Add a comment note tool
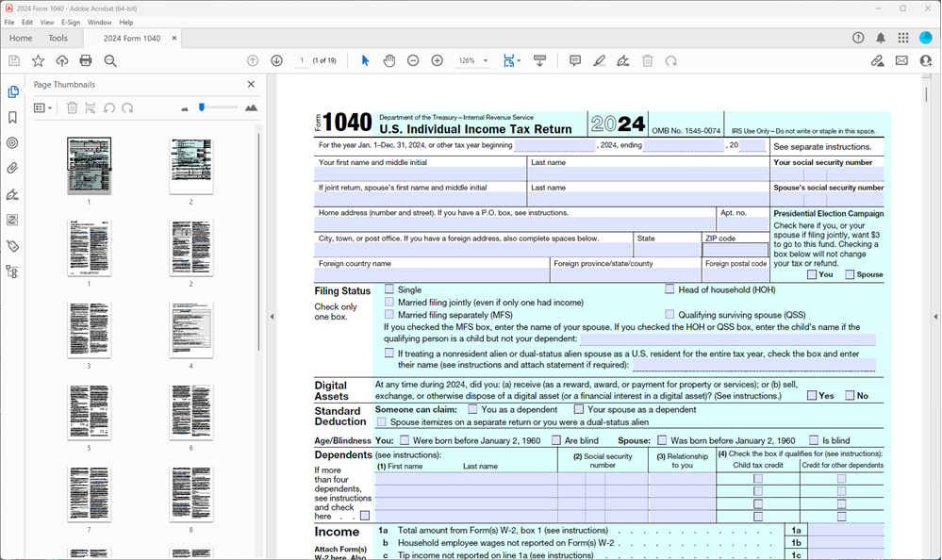The height and width of the screenshot is (560, 942). [x=575, y=60]
